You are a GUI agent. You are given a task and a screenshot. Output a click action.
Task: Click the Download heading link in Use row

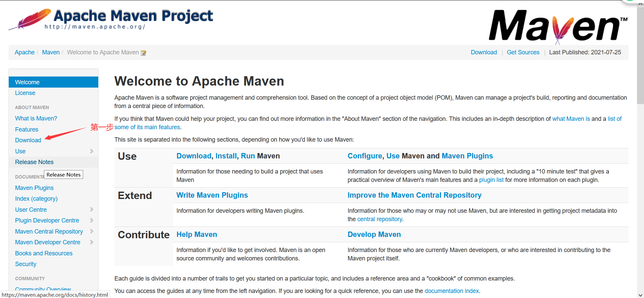click(194, 156)
